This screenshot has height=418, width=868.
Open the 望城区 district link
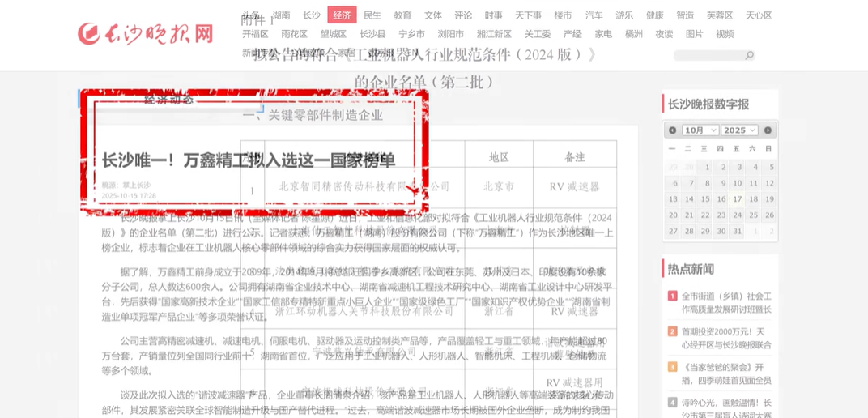[x=333, y=34]
